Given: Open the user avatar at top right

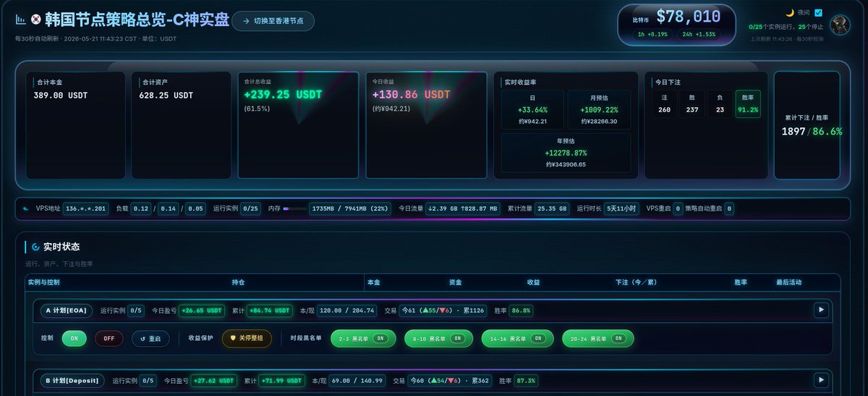Looking at the screenshot, I should pos(840,25).
